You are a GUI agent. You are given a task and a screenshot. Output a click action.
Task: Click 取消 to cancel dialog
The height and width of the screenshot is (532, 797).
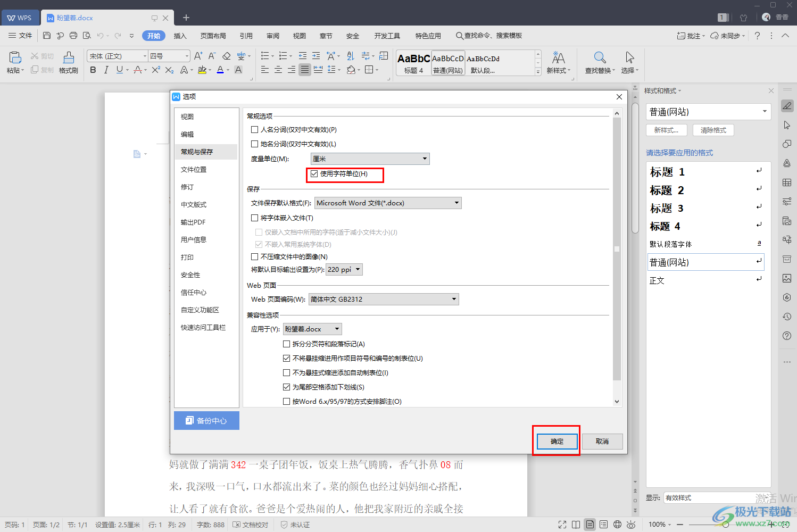pos(602,441)
